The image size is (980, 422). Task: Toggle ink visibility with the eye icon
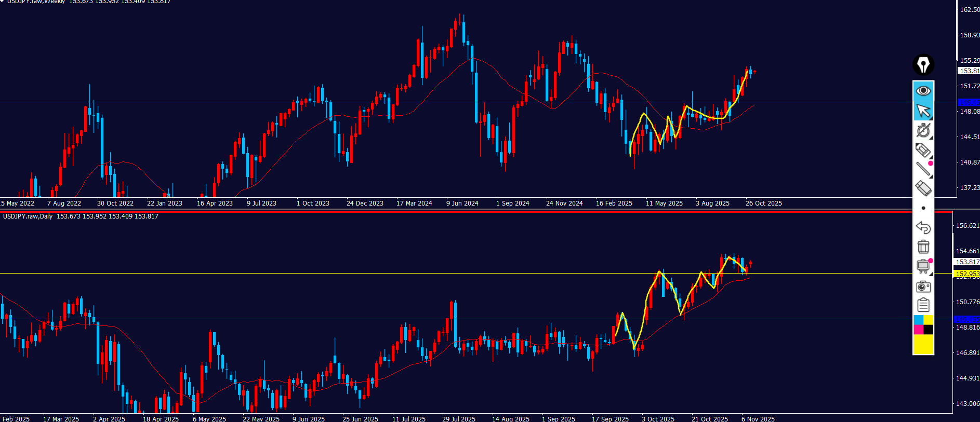click(923, 91)
